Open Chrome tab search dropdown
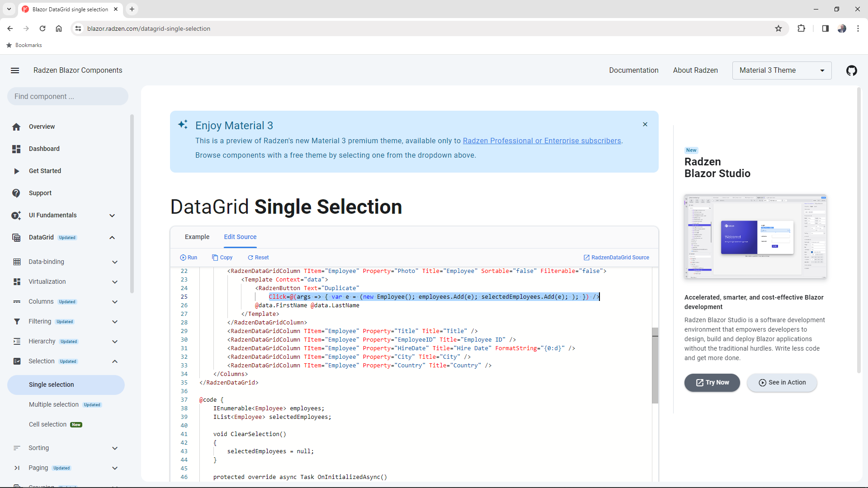868x488 pixels. tap(9, 9)
